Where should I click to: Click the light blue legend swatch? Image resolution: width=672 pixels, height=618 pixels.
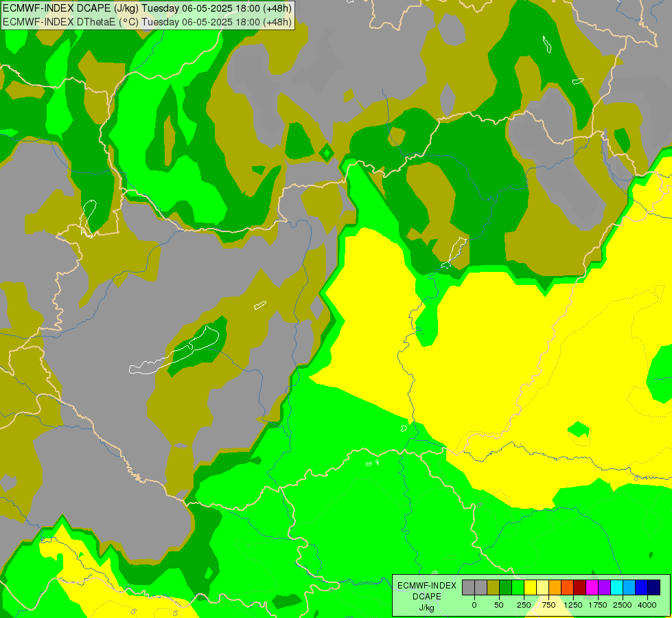click(629, 588)
